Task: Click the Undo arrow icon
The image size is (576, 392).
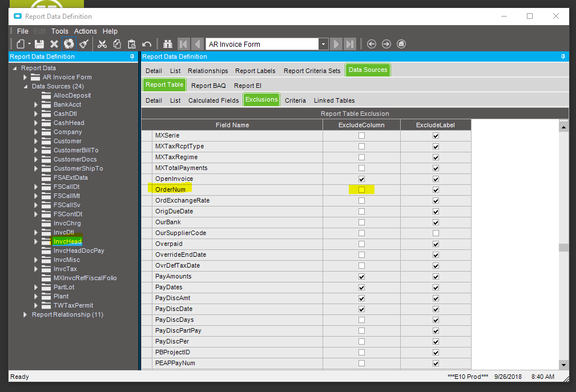Action: click(x=147, y=44)
